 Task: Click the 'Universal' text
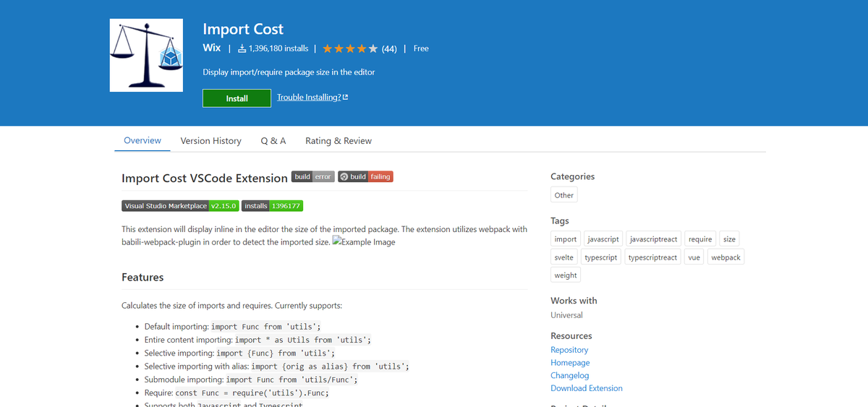coord(566,315)
